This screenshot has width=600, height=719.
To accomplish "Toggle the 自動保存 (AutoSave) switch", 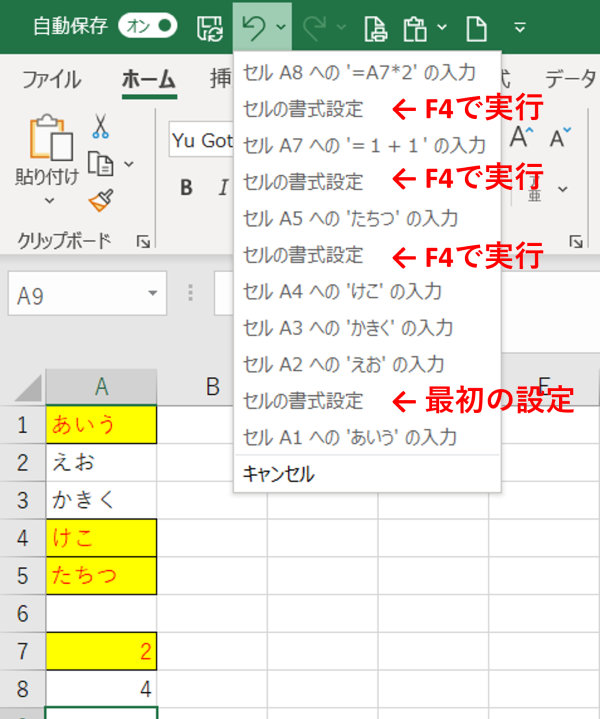I will (x=147, y=26).
